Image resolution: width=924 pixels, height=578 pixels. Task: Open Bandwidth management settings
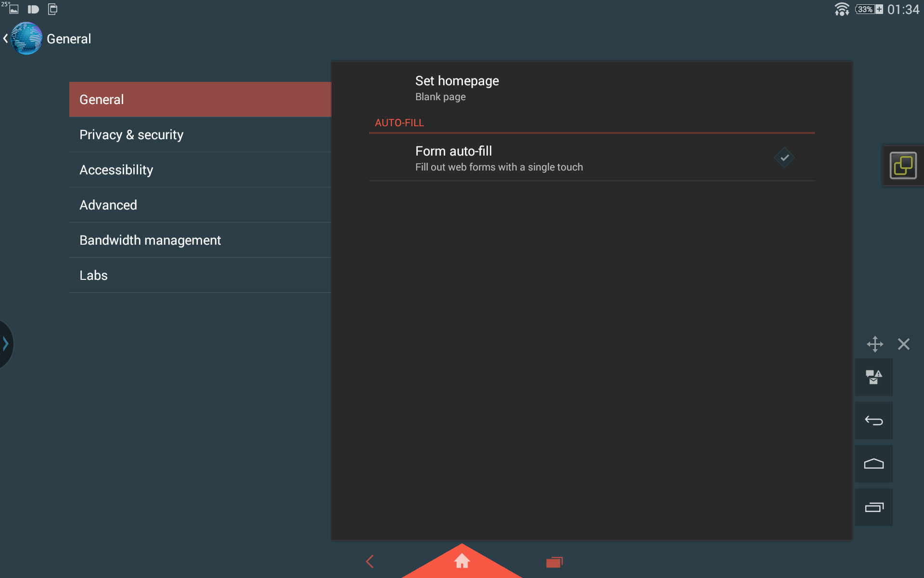click(x=200, y=240)
